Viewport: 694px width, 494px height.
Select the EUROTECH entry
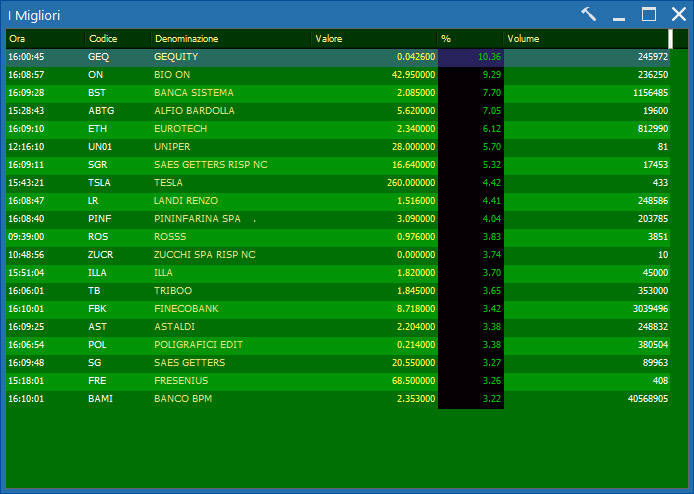(x=180, y=129)
